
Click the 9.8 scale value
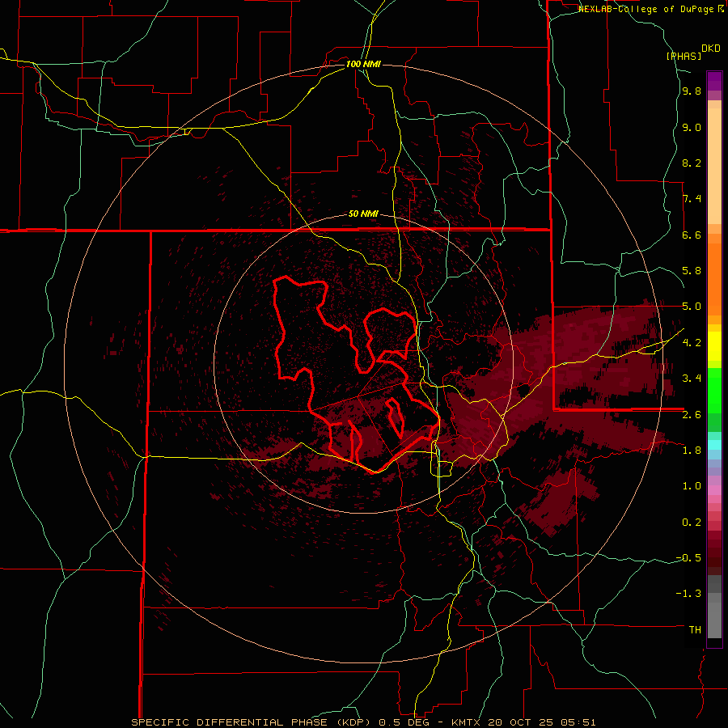click(692, 91)
